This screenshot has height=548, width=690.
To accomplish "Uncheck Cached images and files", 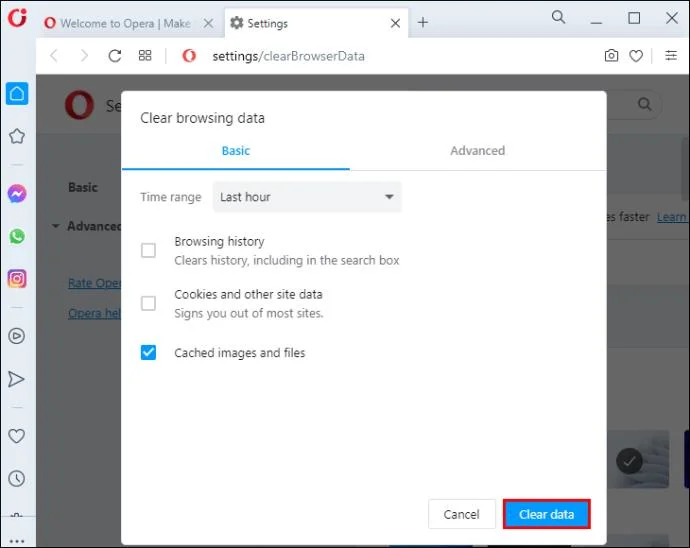I will 148,353.
